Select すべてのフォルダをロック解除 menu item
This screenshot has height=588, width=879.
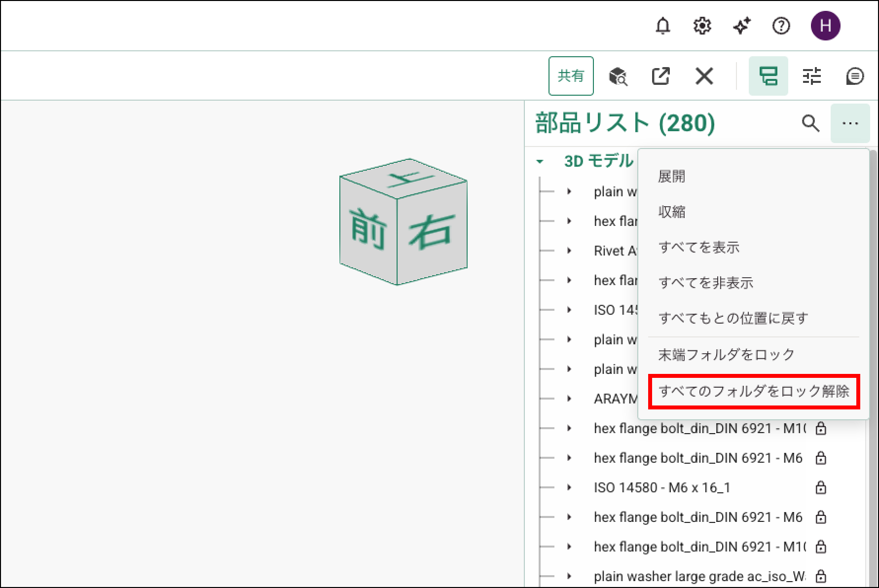pos(754,392)
